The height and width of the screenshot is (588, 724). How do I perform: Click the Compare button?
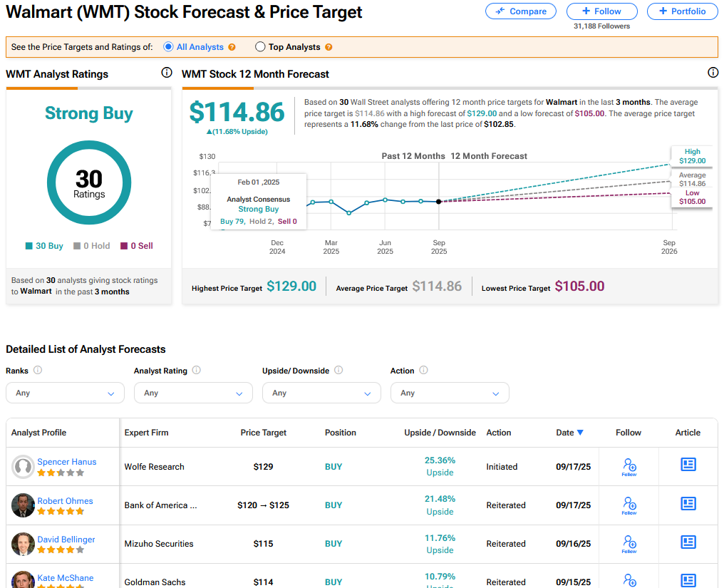[x=522, y=11]
